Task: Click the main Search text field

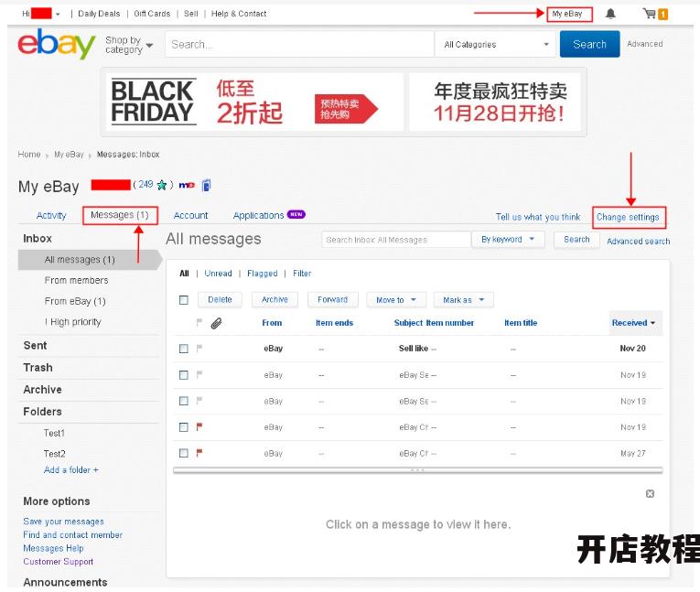Action: [299, 44]
